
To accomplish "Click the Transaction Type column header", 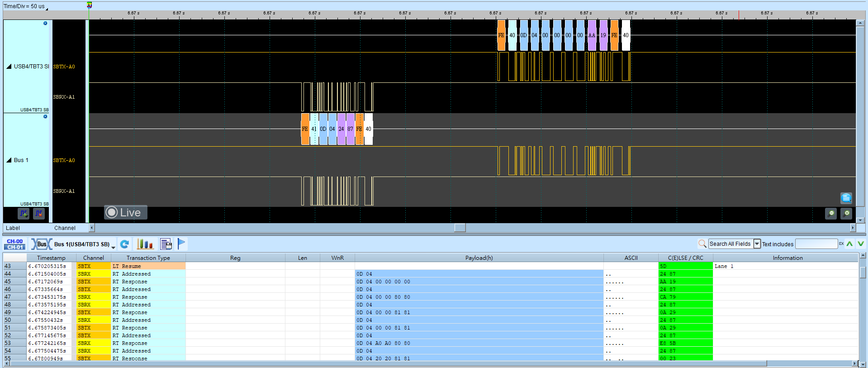I will pyautogui.click(x=148, y=258).
